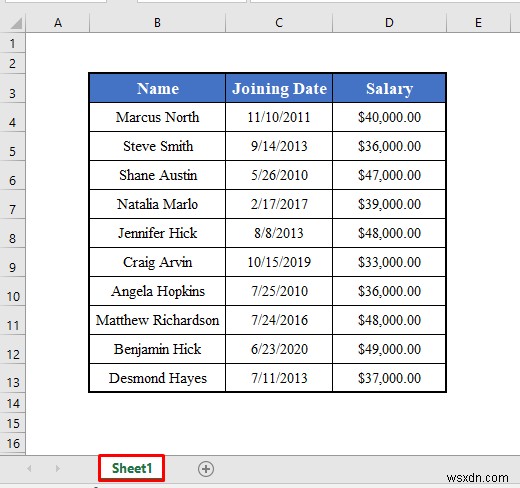Screen dimensions: 520x488
Task: Select row 10 header
Action: (x=13, y=292)
